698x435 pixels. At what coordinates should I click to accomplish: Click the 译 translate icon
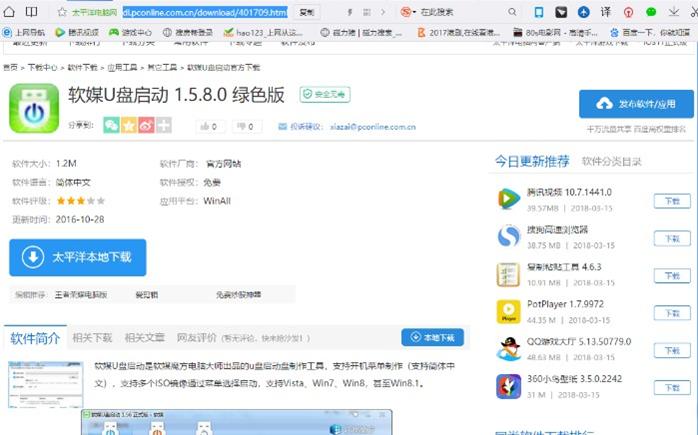click(x=606, y=12)
